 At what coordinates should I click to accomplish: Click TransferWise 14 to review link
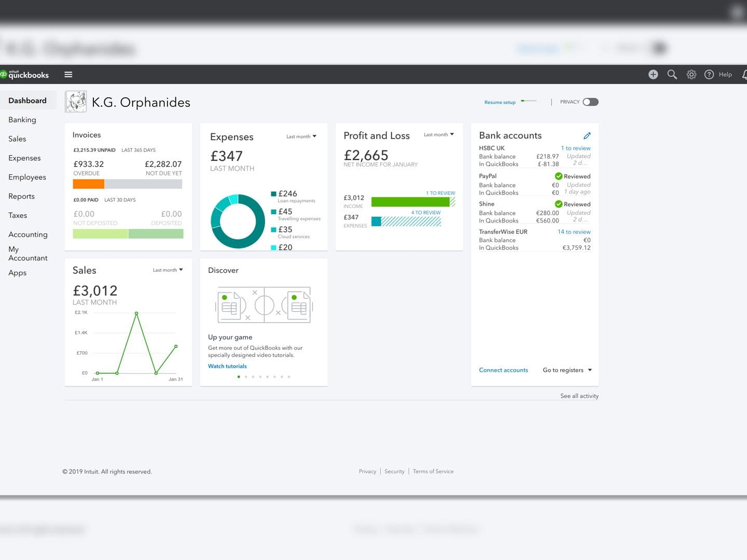(574, 232)
